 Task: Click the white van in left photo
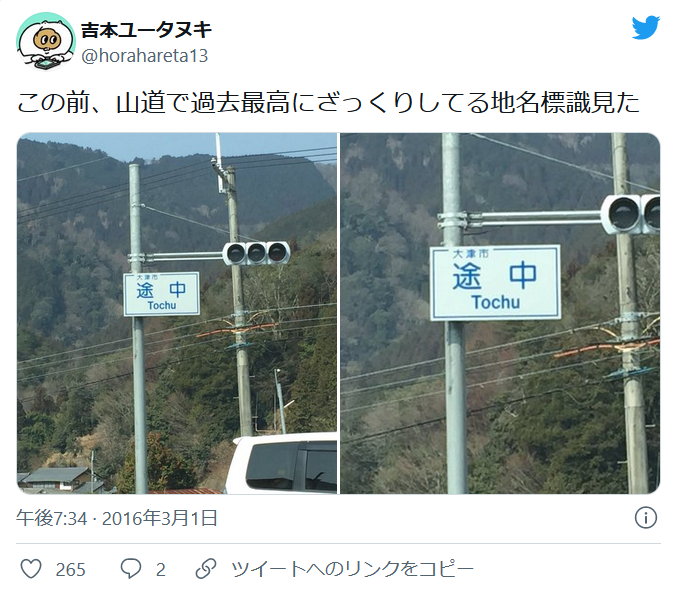(x=281, y=463)
